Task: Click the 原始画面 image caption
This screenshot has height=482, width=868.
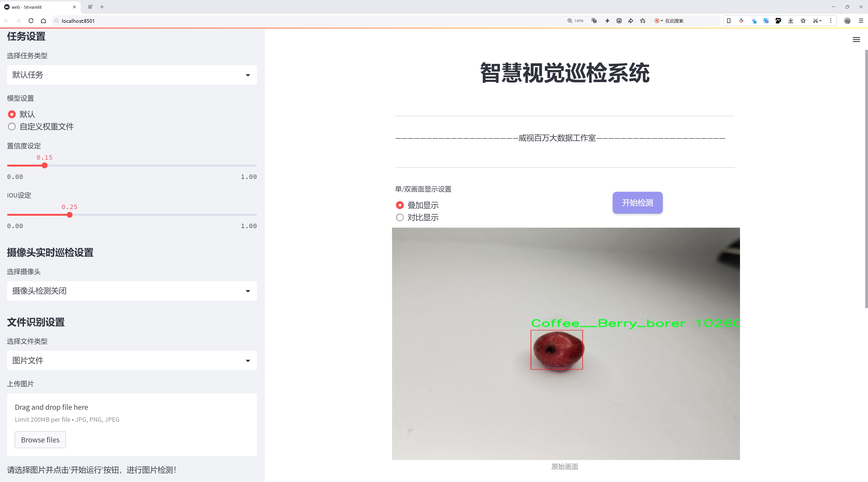Action: click(565, 467)
